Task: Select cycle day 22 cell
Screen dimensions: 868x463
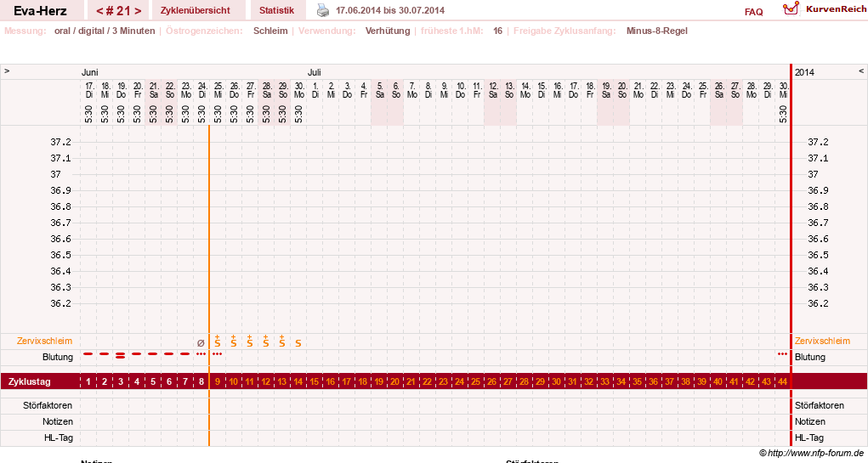Action: (x=428, y=381)
